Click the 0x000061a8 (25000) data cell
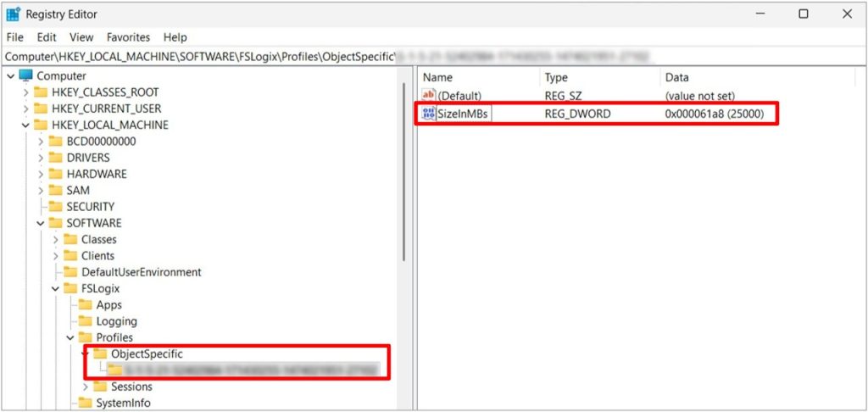The width and height of the screenshot is (868, 412). click(714, 114)
